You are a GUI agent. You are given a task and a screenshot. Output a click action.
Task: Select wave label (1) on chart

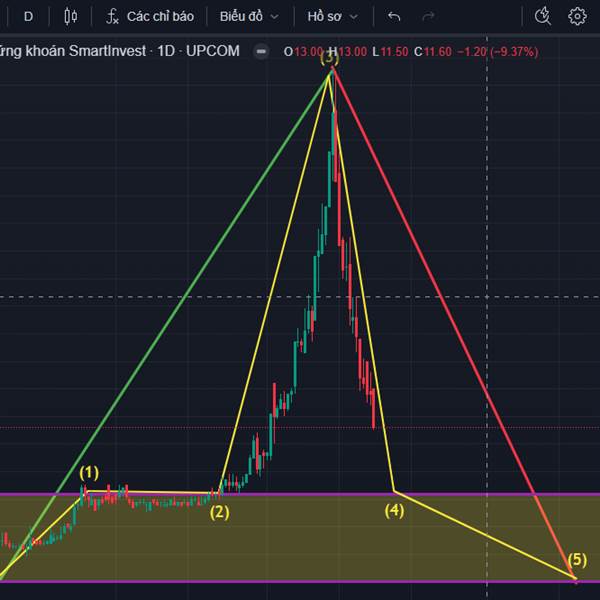[89, 473]
